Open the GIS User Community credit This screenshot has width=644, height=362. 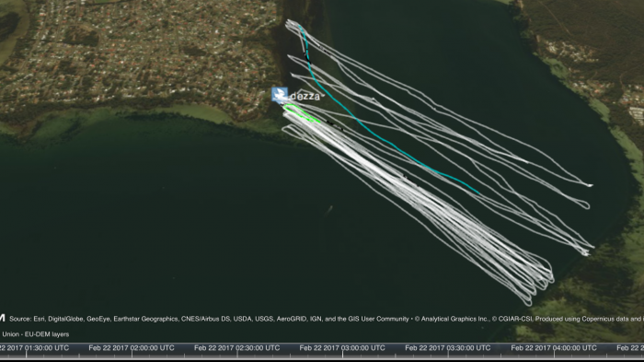[379, 319]
